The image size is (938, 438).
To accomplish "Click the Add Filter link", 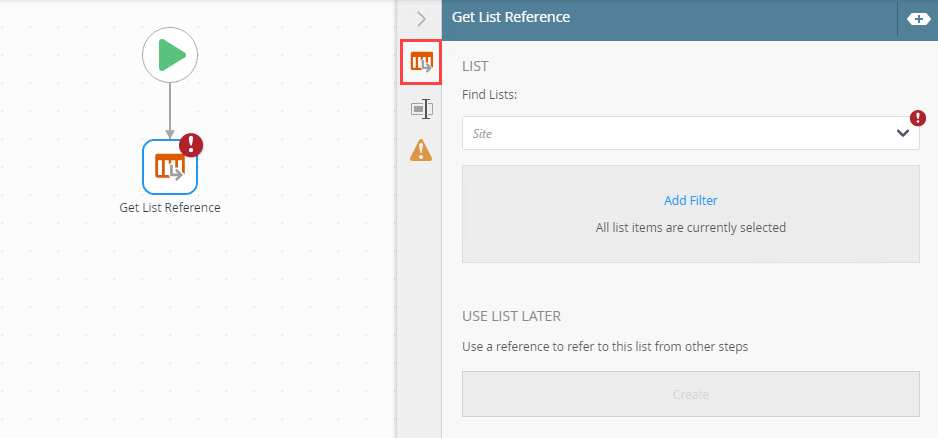I will (x=690, y=200).
